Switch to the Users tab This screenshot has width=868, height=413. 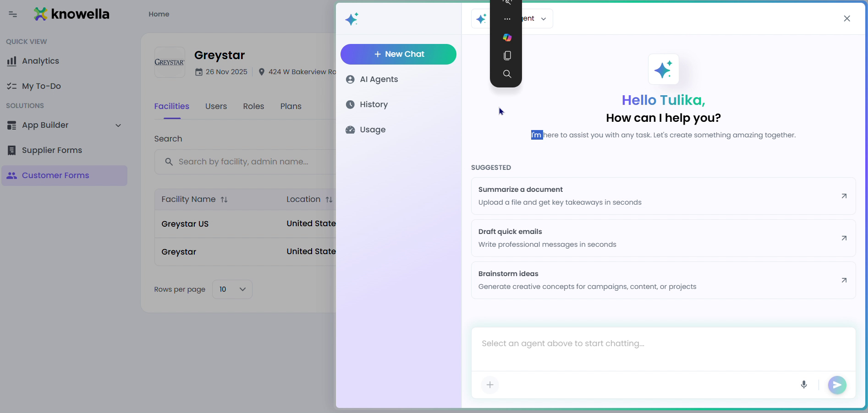point(216,106)
